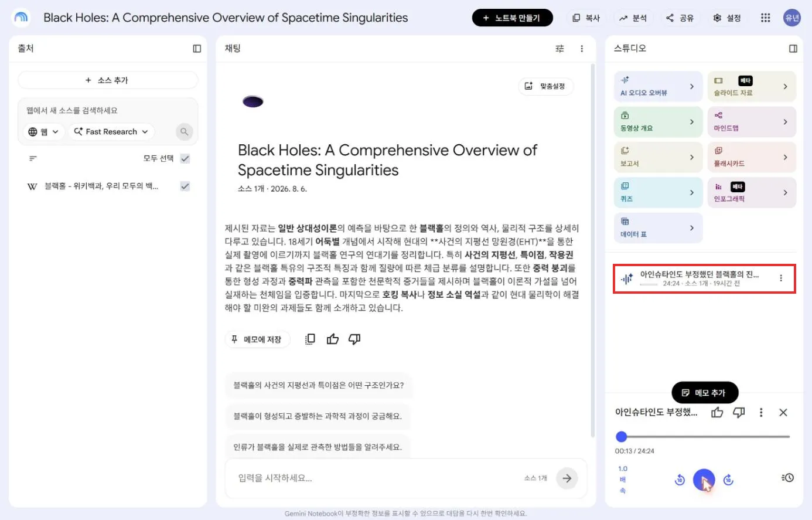The width and height of the screenshot is (812, 520).
Task: Open the 공유 share option
Action: [680, 18]
